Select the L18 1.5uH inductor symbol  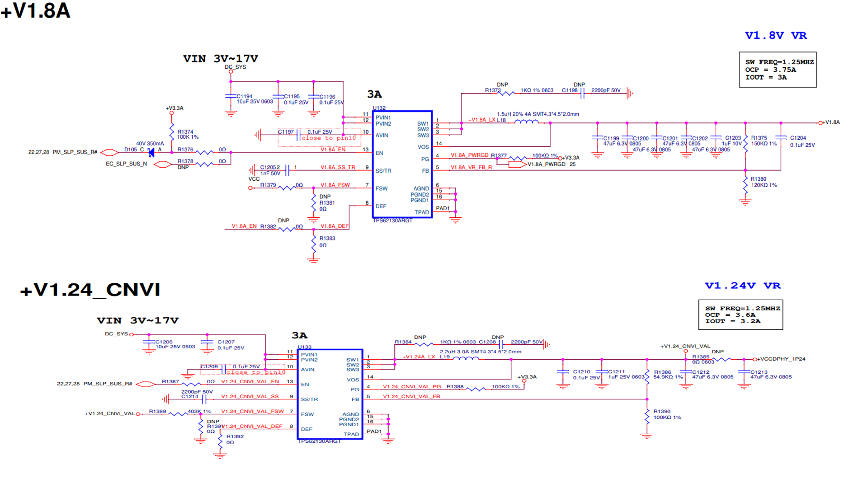coord(526,121)
